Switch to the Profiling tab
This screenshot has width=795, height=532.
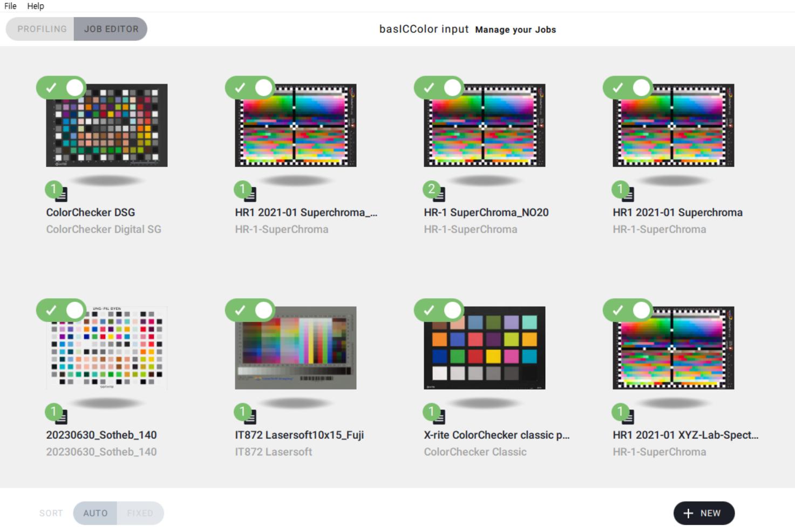pyautogui.click(x=42, y=29)
